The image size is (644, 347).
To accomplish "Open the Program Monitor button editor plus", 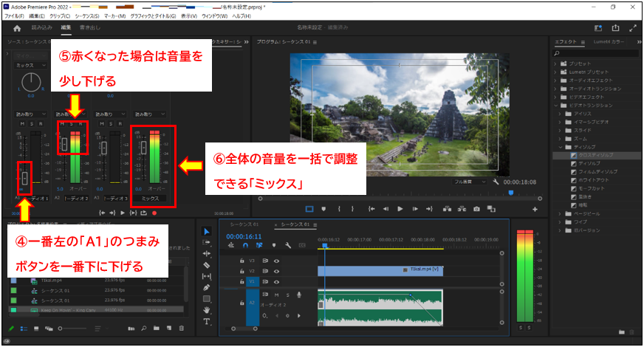I will pyautogui.click(x=535, y=210).
